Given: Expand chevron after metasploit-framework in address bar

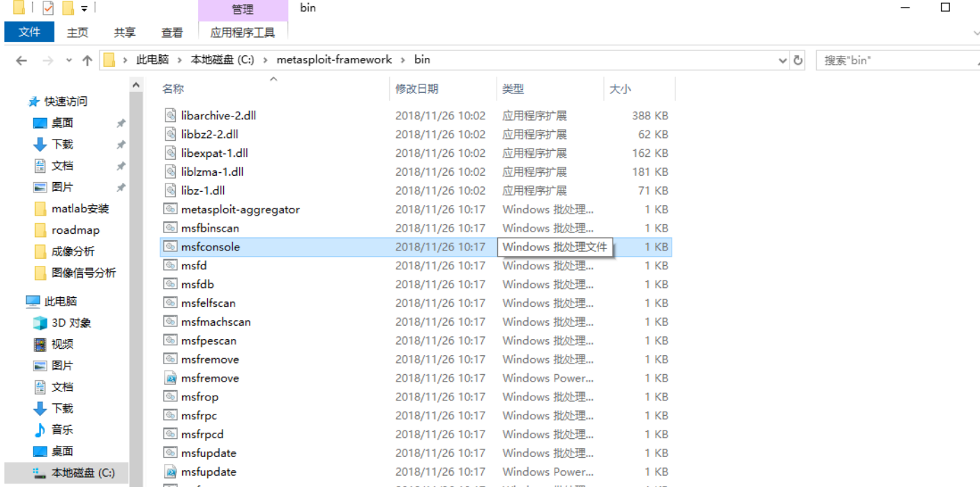Looking at the screenshot, I should tap(404, 60).
